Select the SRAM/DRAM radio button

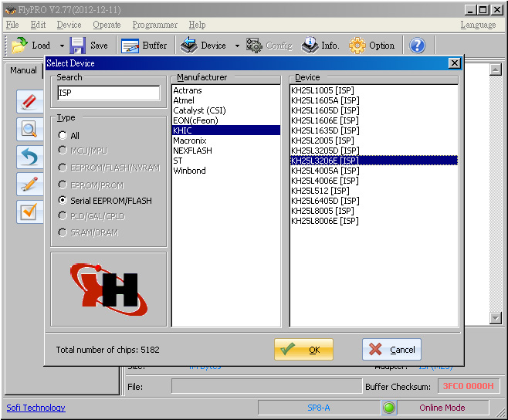63,232
